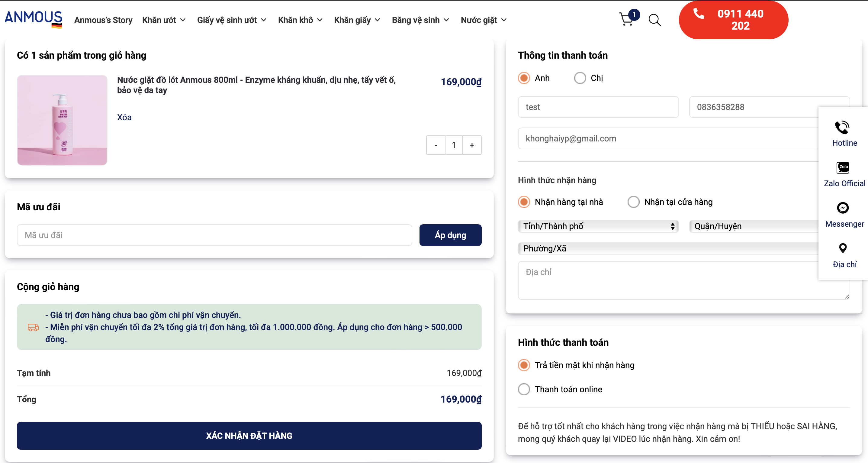Screen dimensions: 868x463
Task: Open Zalo Official chat icon
Action: pyautogui.click(x=843, y=168)
